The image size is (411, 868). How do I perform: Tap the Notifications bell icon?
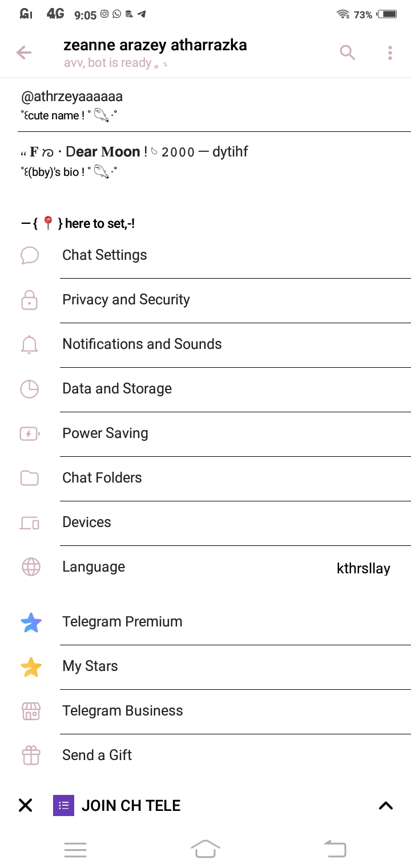(x=30, y=344)
